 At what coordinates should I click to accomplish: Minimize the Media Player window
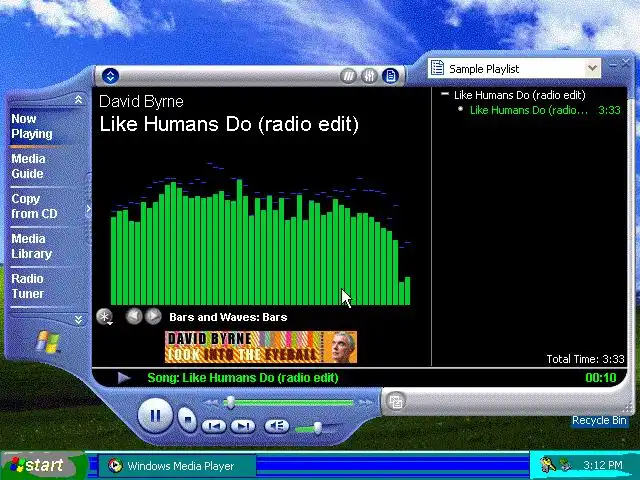[x=613, y=64]
